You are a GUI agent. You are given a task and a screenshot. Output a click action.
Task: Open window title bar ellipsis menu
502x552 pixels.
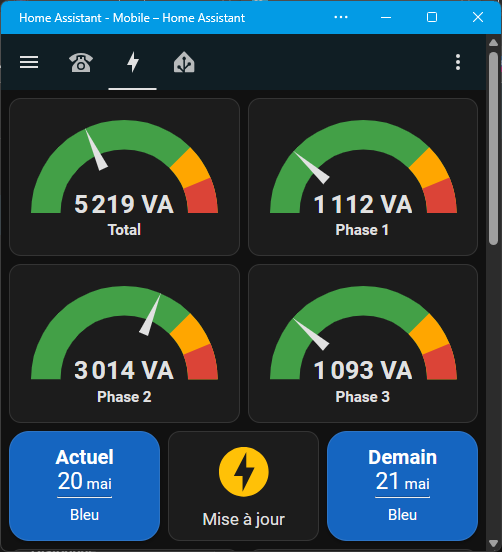click(x=340, y=17)
